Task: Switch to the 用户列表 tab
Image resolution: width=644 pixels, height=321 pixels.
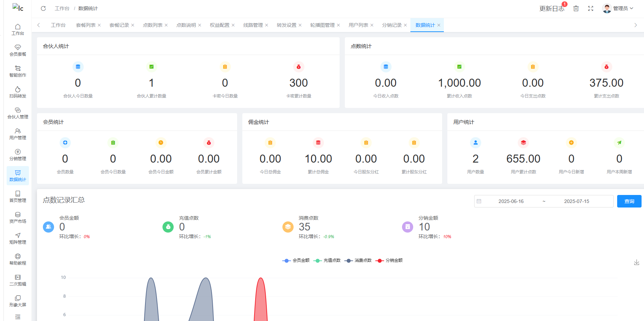Action: pyautogui.click(x=358, y=25)
